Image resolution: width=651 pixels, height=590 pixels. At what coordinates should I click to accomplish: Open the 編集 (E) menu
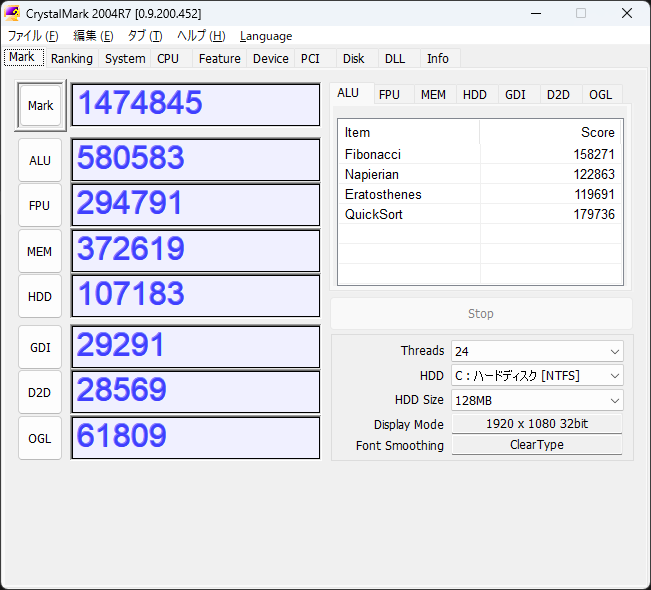[x=93, y=36]
